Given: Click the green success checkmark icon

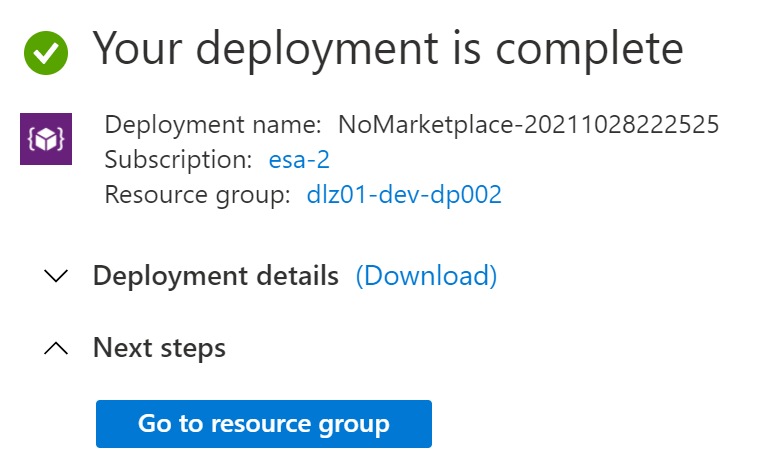Looking at the screenshot, I should (46, 53).
